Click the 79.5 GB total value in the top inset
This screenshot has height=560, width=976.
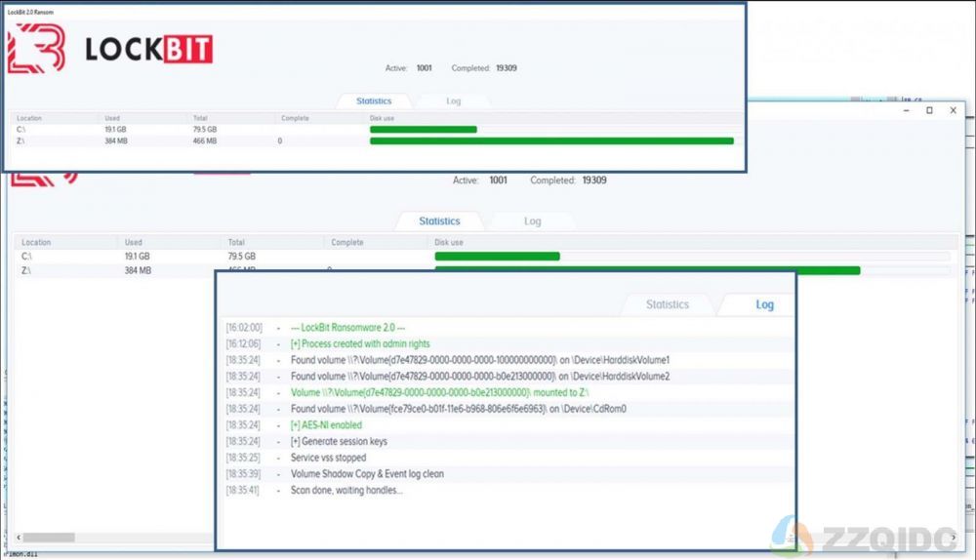pos(205,130)
